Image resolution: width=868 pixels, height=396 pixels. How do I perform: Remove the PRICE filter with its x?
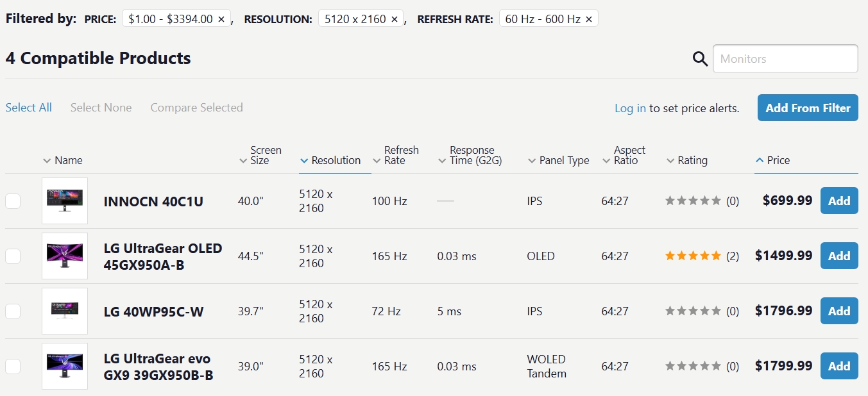coord(221,19)
